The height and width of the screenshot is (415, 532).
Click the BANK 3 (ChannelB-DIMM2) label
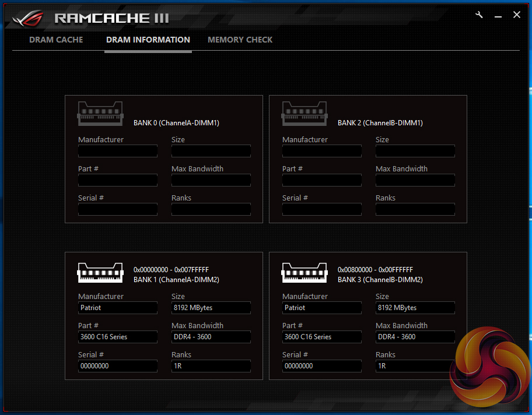click(380, 280)
